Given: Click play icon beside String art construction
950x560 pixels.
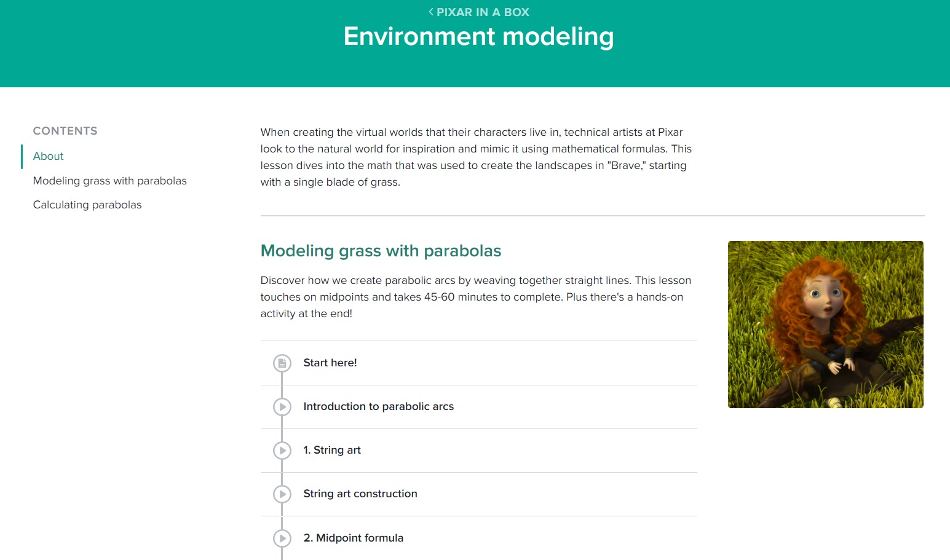Looking at the screenshot, I should point(282,494).
